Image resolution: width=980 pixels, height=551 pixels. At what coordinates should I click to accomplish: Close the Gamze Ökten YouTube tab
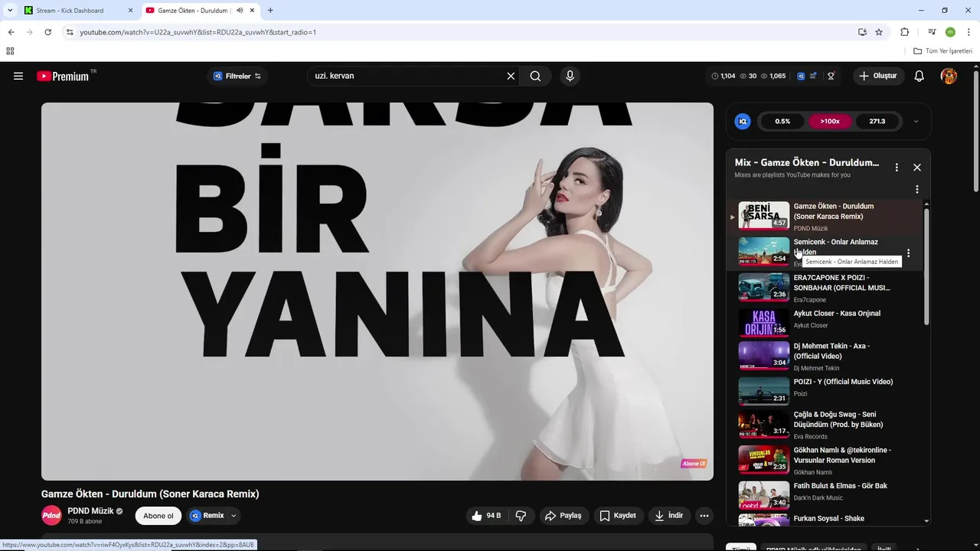click(x=252, y=11)
